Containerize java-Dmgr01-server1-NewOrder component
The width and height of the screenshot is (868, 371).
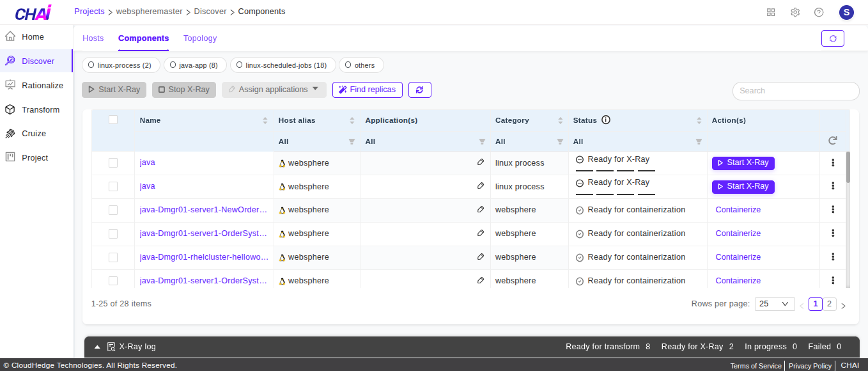[738, 210]
